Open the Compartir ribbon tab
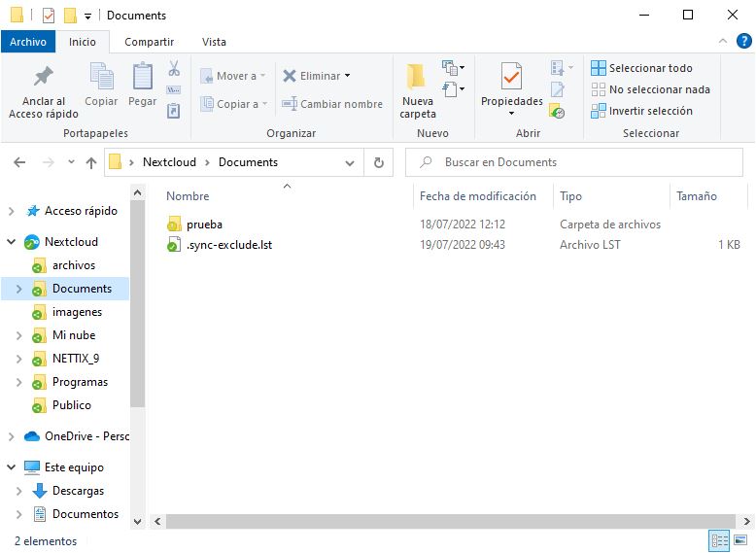 pos(149,42)
